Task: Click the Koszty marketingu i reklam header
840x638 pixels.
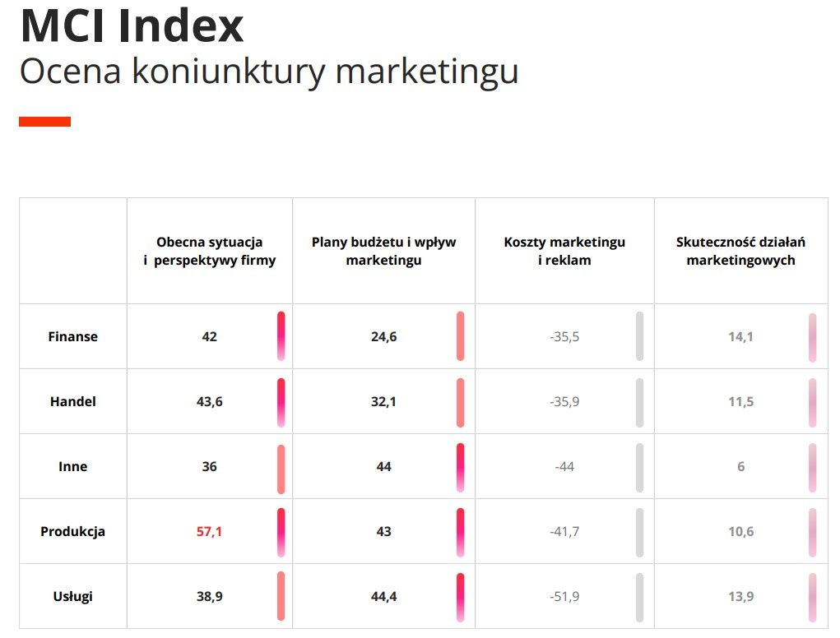Action: (x=564, y=251)
